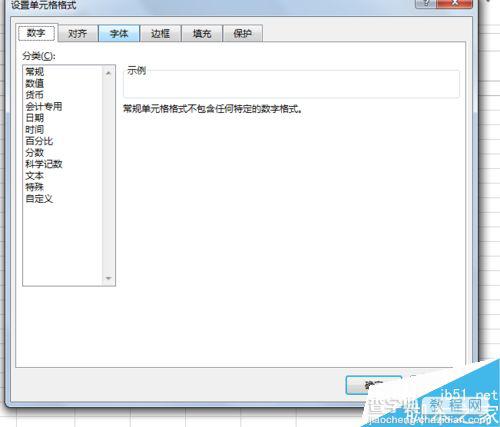This screenshot has width=500, height=427.
Task: Switch to the 对齐 tab
Action: click(x=78, y=34)
